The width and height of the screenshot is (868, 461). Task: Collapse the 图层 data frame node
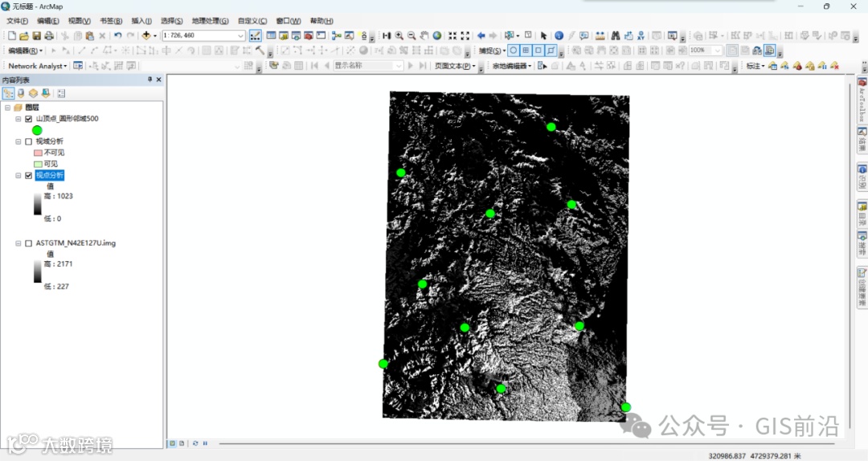click(x=8, y=108)
